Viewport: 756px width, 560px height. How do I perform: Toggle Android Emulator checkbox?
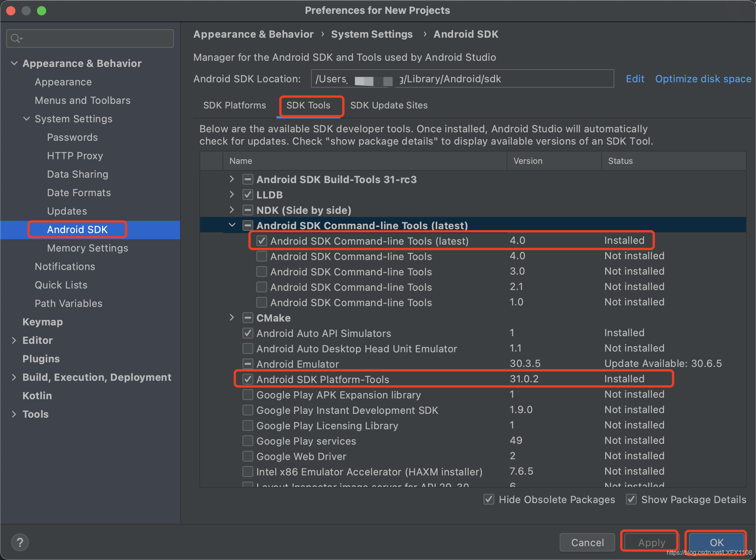[248, 364]
